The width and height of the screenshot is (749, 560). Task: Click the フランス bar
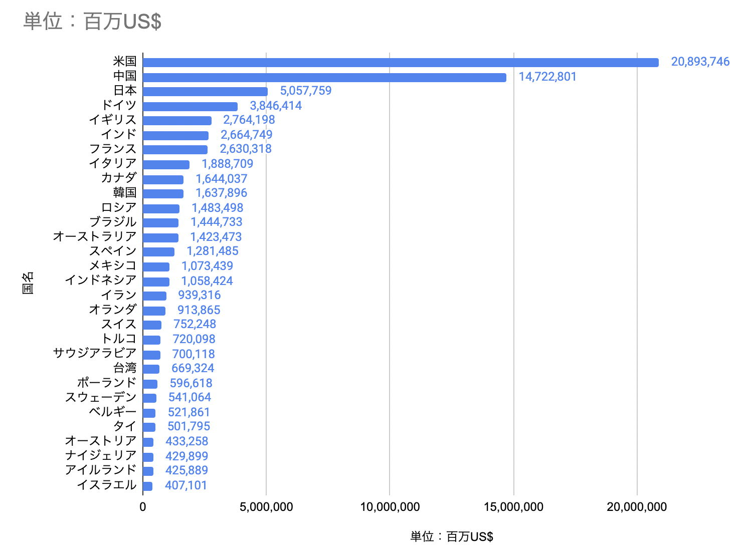click(x=174, y=150)
